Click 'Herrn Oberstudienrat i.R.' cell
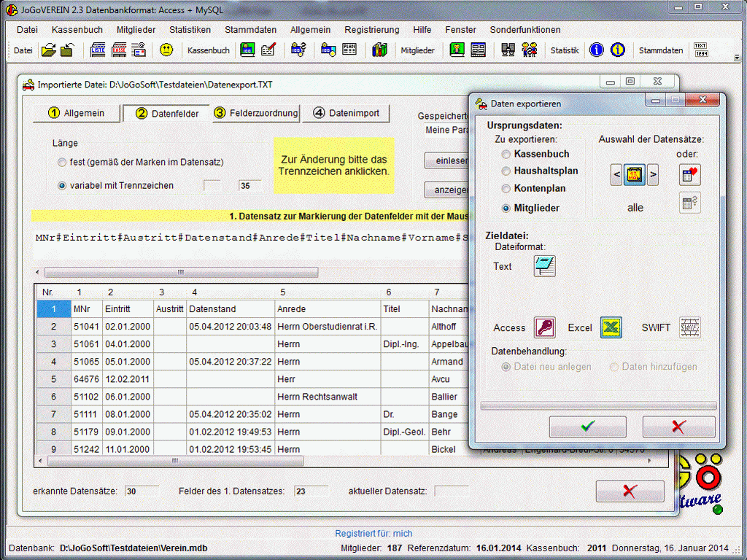Image resolution: width=747 pixels, height=560 pixels. (328, 327)
